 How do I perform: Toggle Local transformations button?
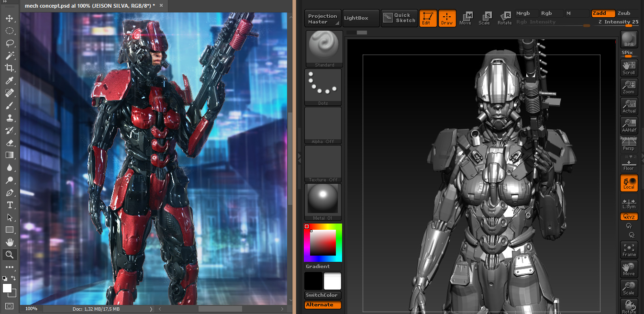629,183
